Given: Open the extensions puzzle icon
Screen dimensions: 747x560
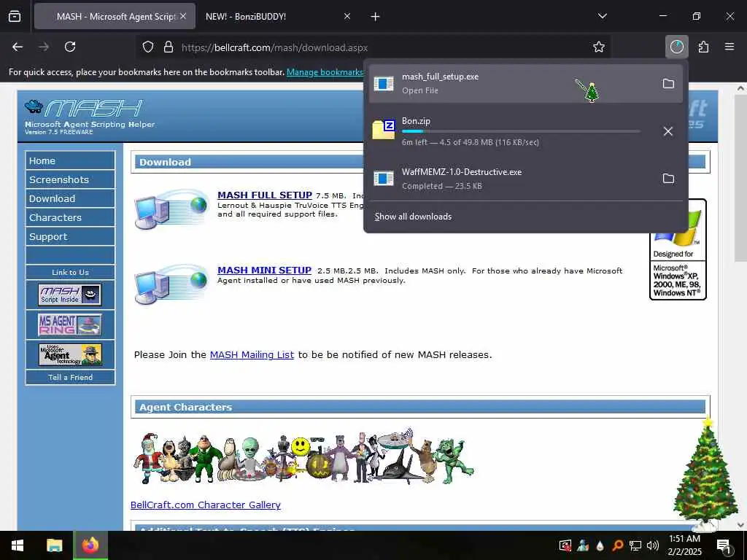Looking at the screenshot, I should 703,47.
